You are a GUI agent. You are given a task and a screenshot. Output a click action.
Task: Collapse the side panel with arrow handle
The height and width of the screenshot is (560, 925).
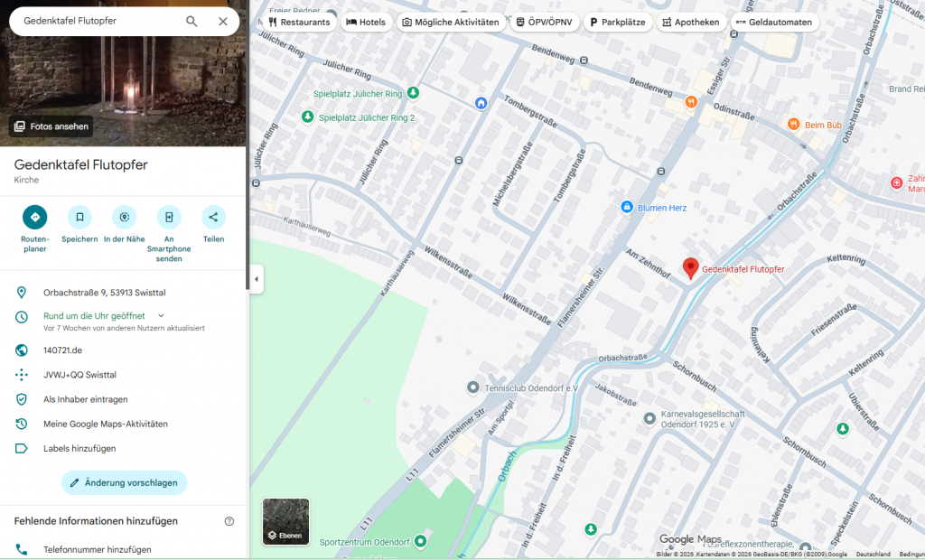256,279
